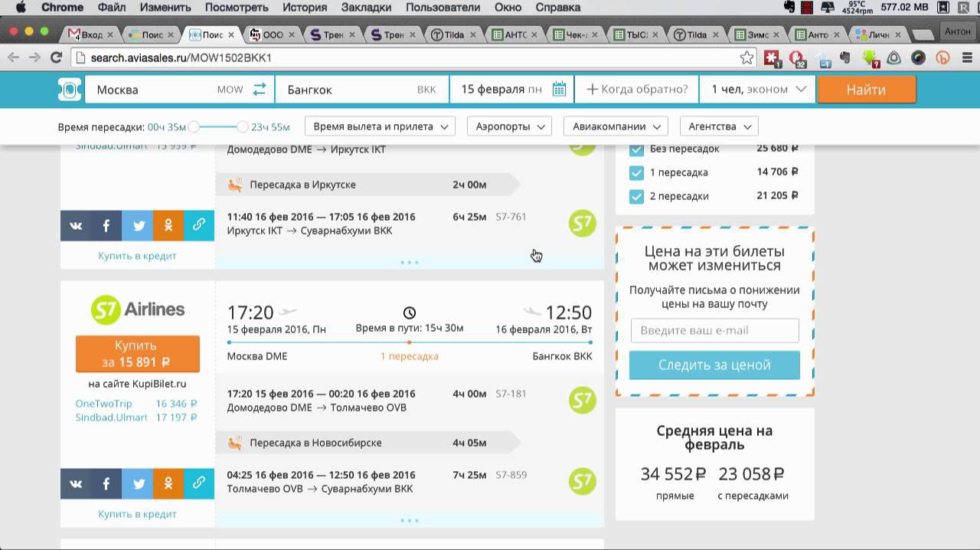Click S7 logo next to flight S7-761

click(583, 224)
